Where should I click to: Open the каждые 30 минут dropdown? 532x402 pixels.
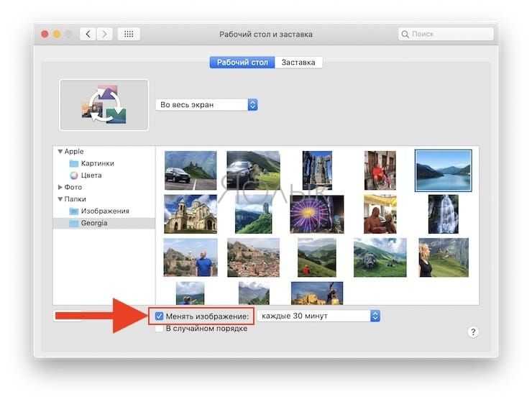tap(319, 316)
